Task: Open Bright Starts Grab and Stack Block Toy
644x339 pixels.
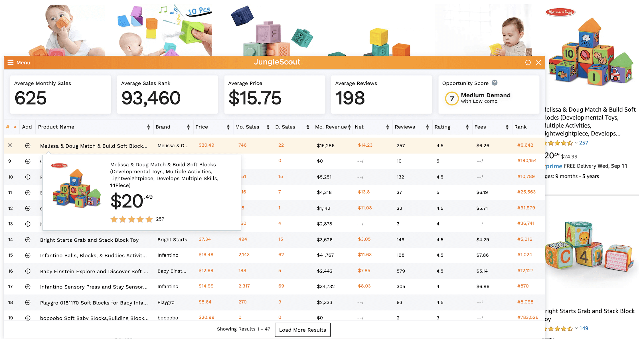Action: coord(89,240)
